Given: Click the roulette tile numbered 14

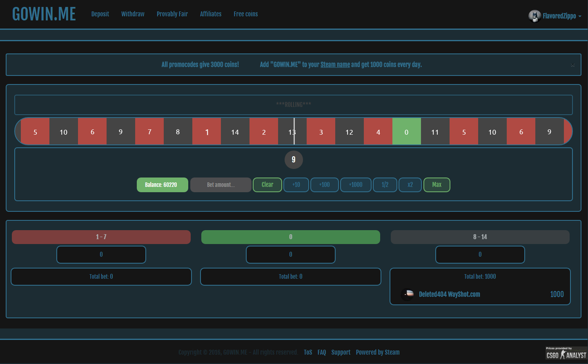Looking at the screenshot, I should pyautogui.click(x=235, y=131).
